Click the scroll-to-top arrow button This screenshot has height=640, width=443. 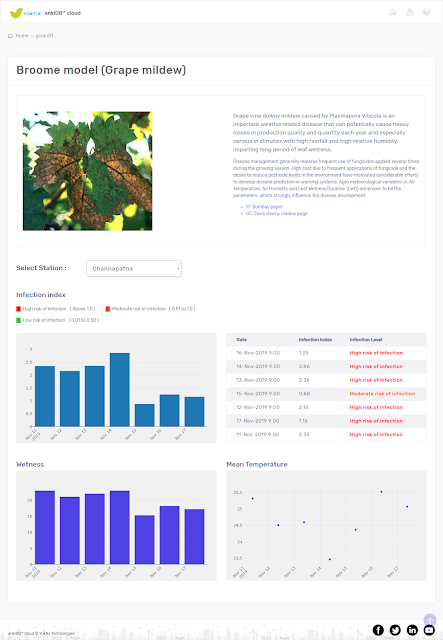point(430,620)
